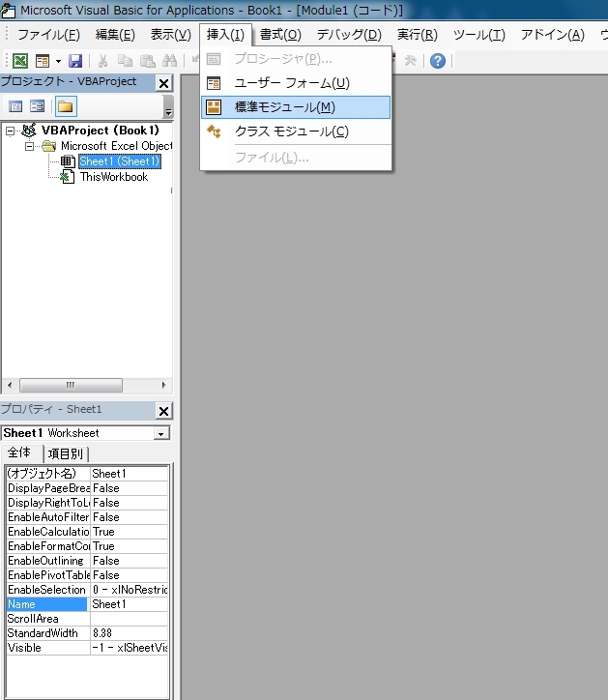Open the デバッグ(D) menu
608x700 pixels.
pos(349,35)
